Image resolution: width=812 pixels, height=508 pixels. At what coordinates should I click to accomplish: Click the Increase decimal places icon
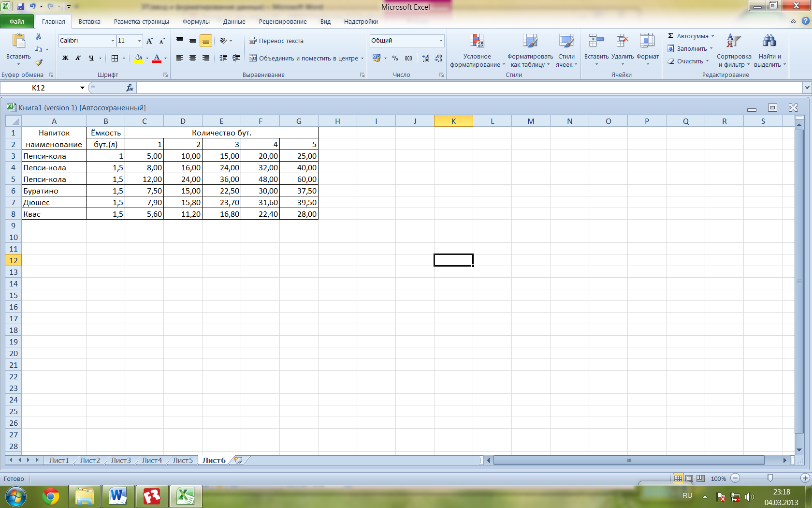tap(426, 58)
